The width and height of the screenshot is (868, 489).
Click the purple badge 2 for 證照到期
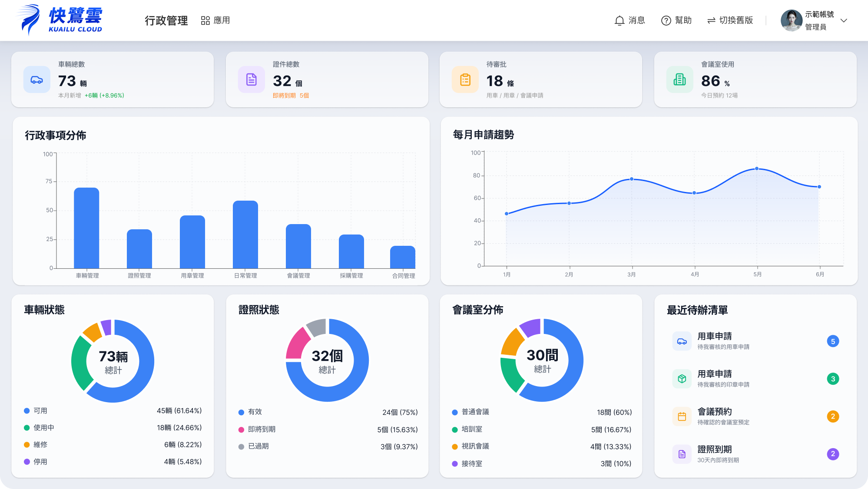[833, 454]
